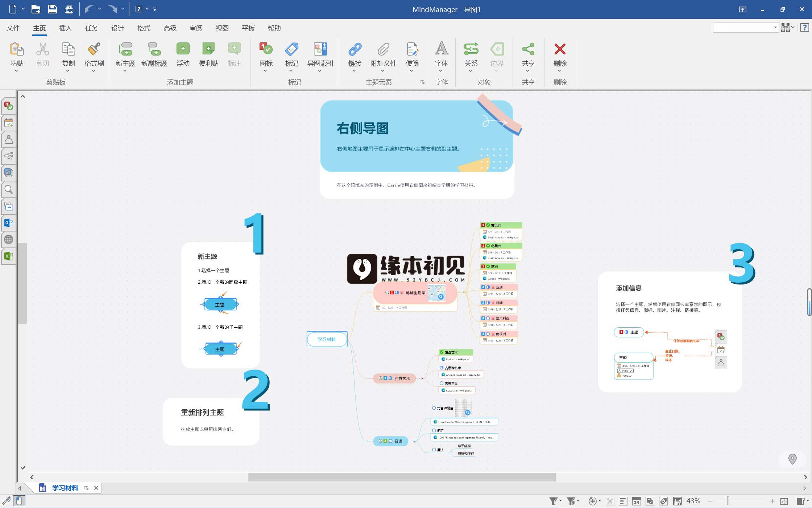Open an existing file via folder icon

[36, 9]
